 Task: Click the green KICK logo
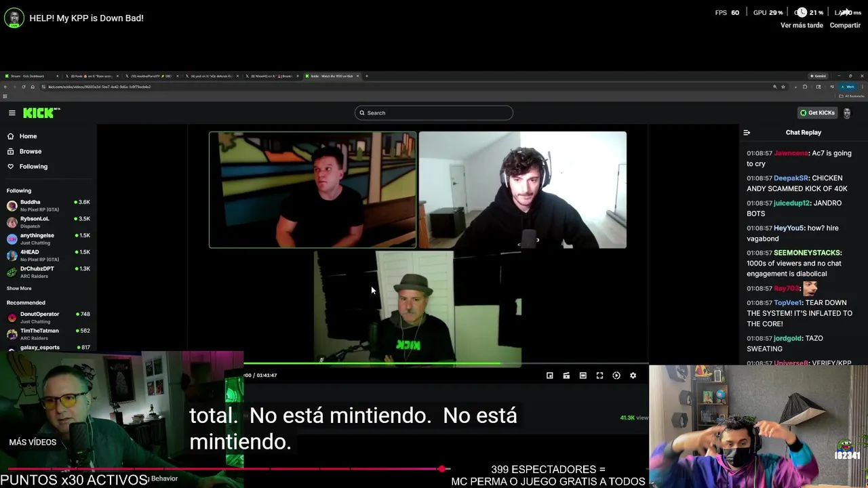click(x=41, y=113)
